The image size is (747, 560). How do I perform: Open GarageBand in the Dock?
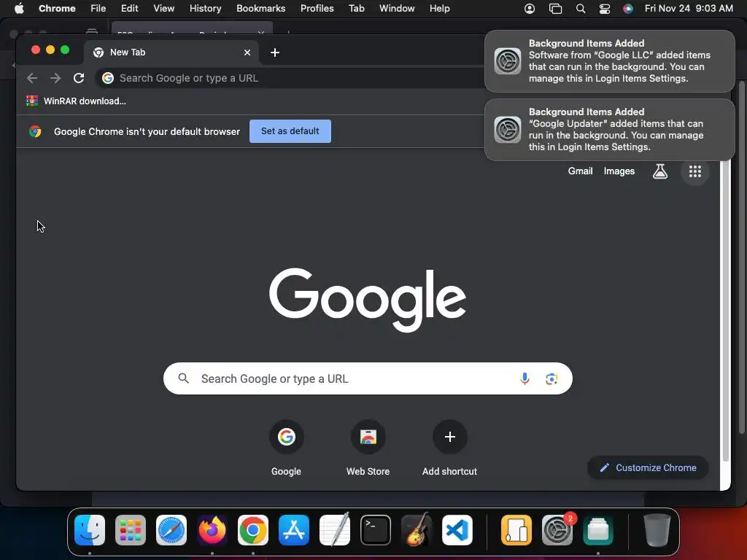click(417, 530)
